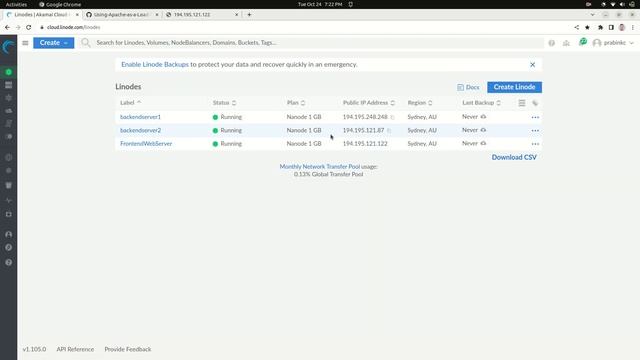Sort the table by Status
The width and height of the screenshot is (640, 360).
coord(224,102)
